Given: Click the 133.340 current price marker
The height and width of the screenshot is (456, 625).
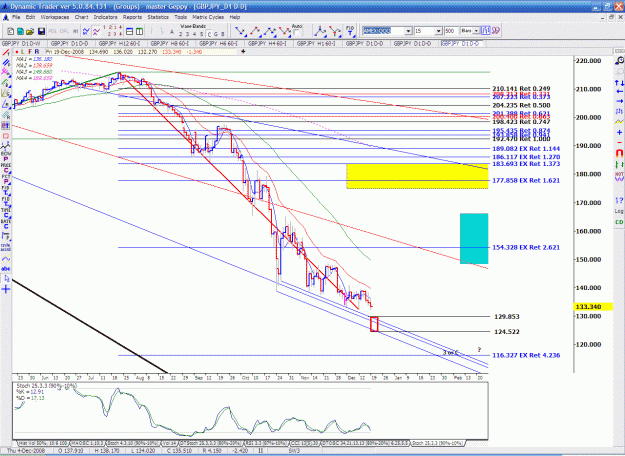Looking at the screenshot, I should coord(593,307).
